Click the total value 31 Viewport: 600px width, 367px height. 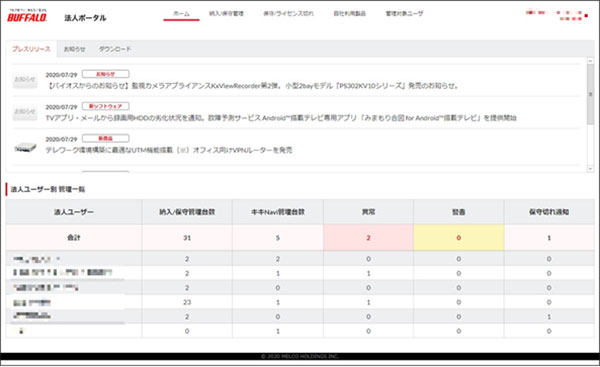(187, 238)
